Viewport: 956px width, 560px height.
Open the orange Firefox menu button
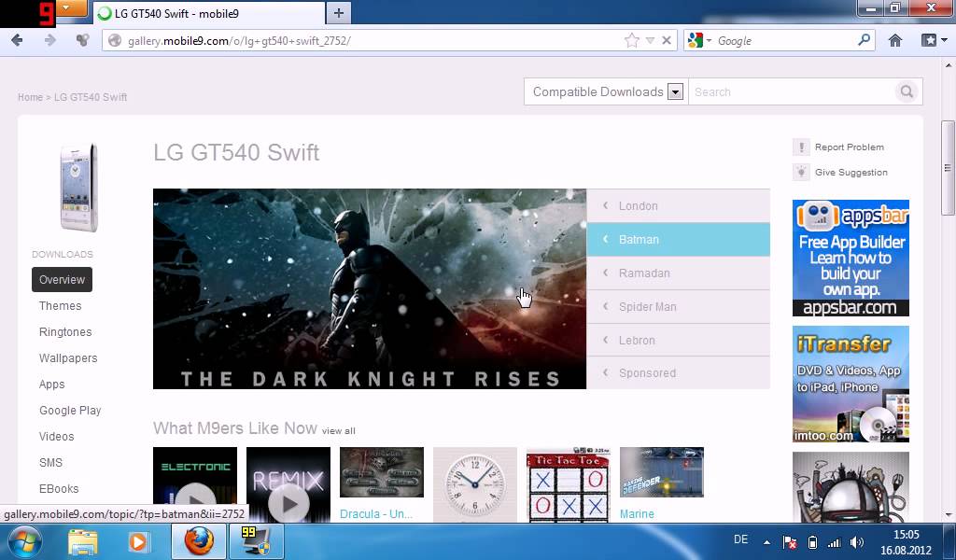coord(68,9)
